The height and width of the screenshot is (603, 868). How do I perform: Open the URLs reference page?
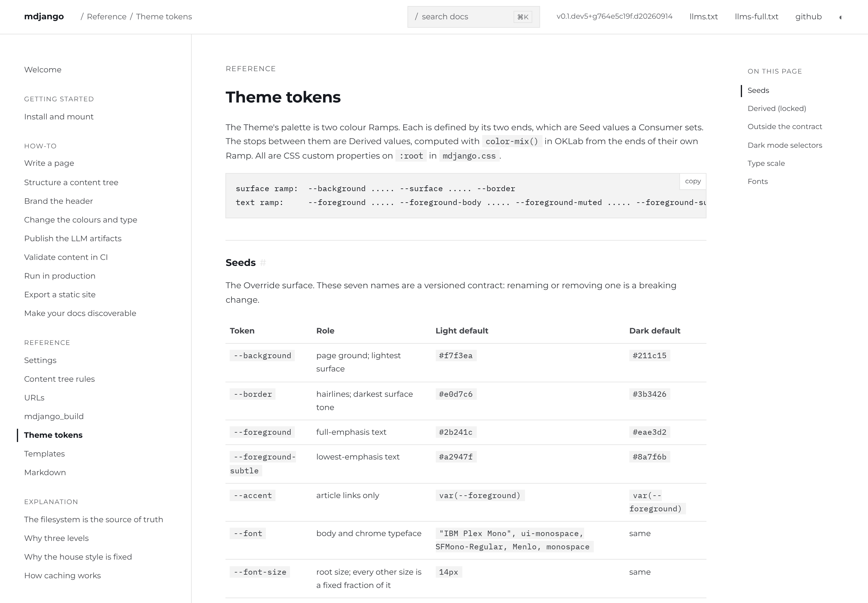(34, 398)
